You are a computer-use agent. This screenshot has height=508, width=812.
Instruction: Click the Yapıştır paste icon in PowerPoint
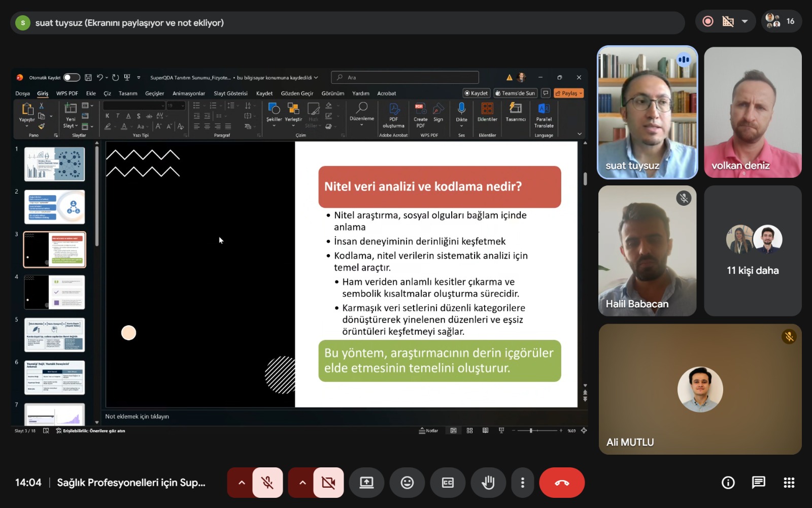(27, 109)
